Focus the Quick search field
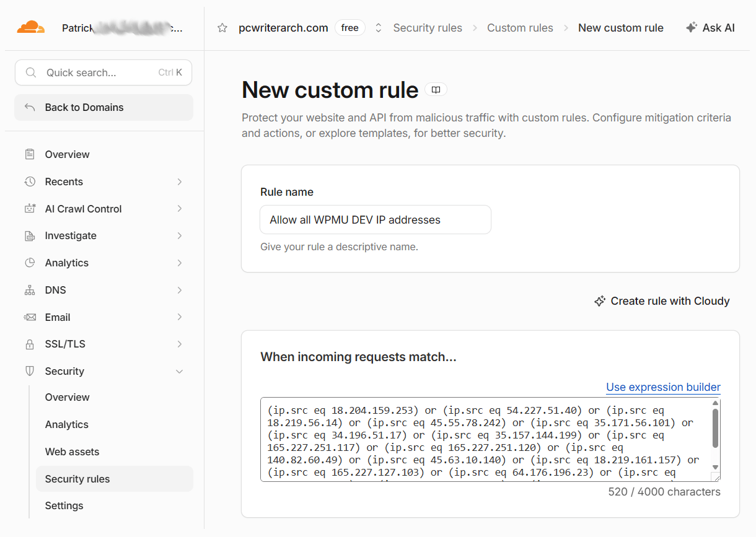Viewport: 756px width, 537px height. [x=103, y=72]
